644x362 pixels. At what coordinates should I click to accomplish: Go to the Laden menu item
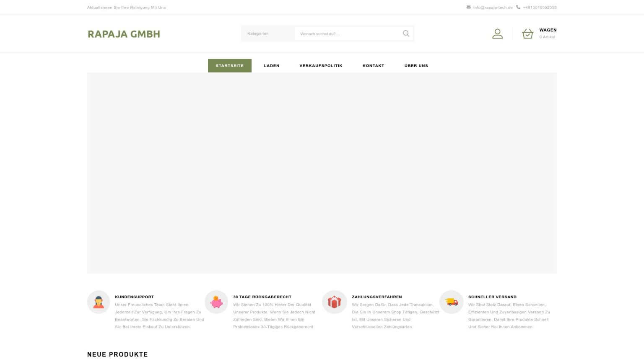click(x=271, y=66)
